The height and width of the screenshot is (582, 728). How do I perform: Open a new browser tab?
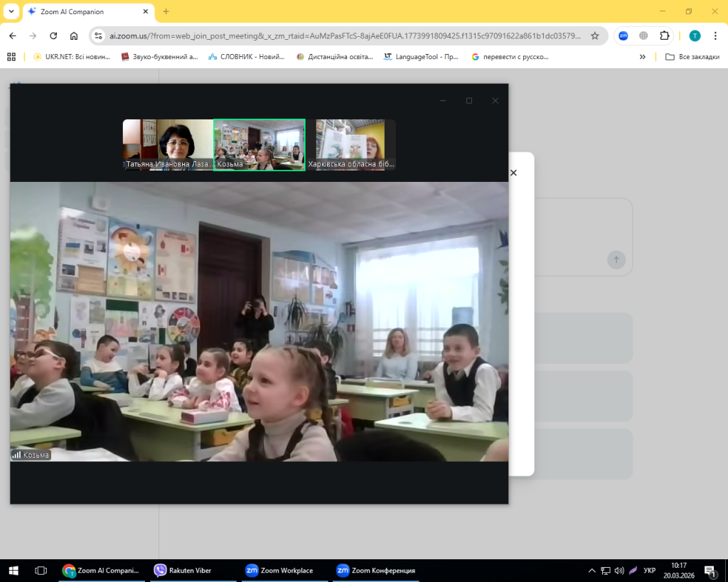(166, 11)
